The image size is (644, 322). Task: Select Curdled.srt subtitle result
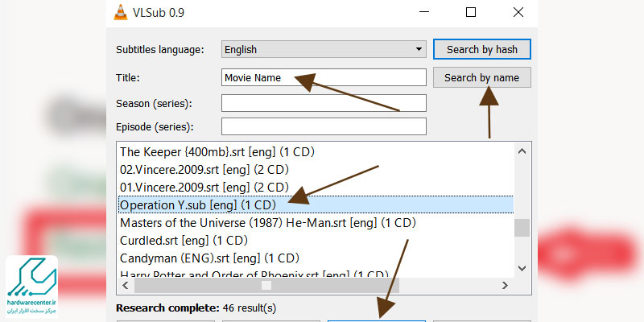tap(316, 240)
